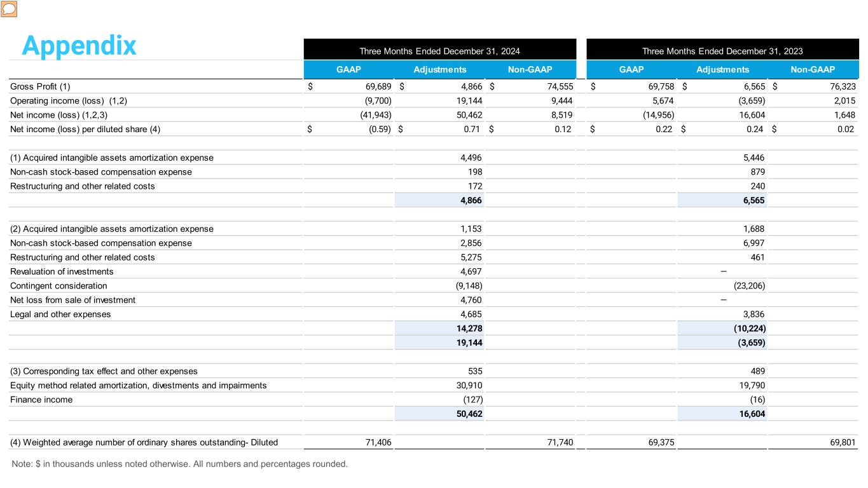
Task: Select the Weighted average number of ordinary shares label
Action: pyautogui.click(x=144, y=442)
